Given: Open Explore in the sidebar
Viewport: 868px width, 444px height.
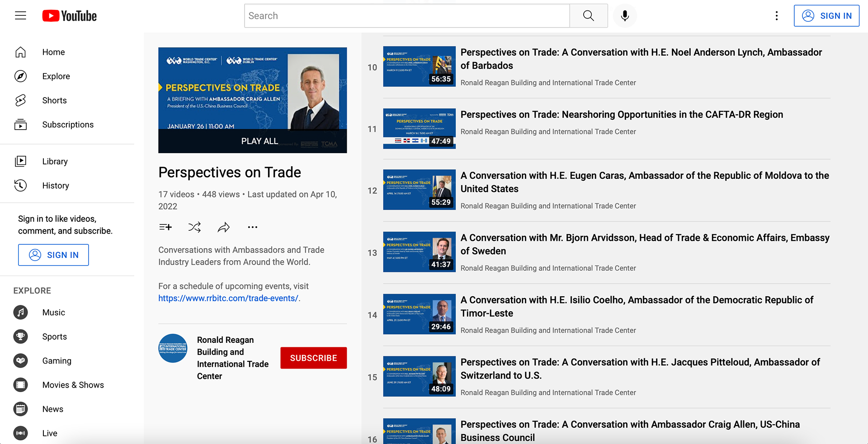Looking at the screenshot, I should 67,76.
